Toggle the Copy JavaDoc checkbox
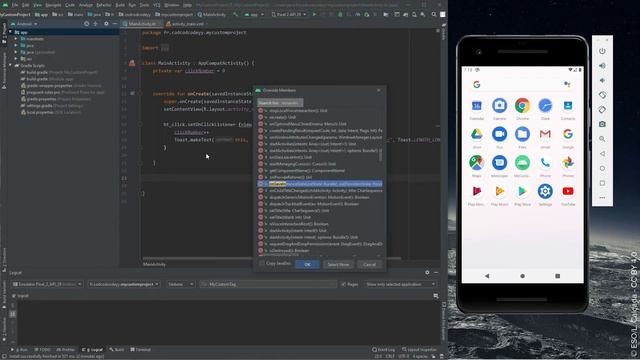Image resolution: width=640 pixels, height=360 pixels. [262, 264]
